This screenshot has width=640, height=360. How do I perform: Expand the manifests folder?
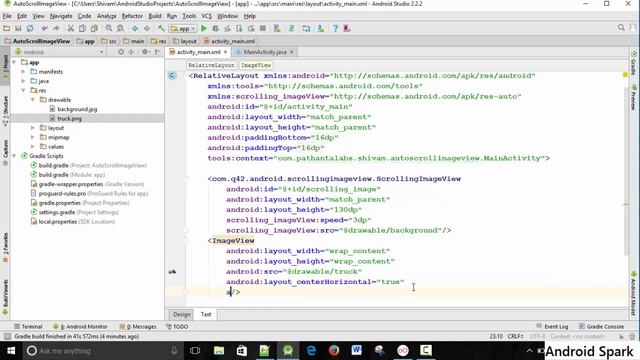23,72
